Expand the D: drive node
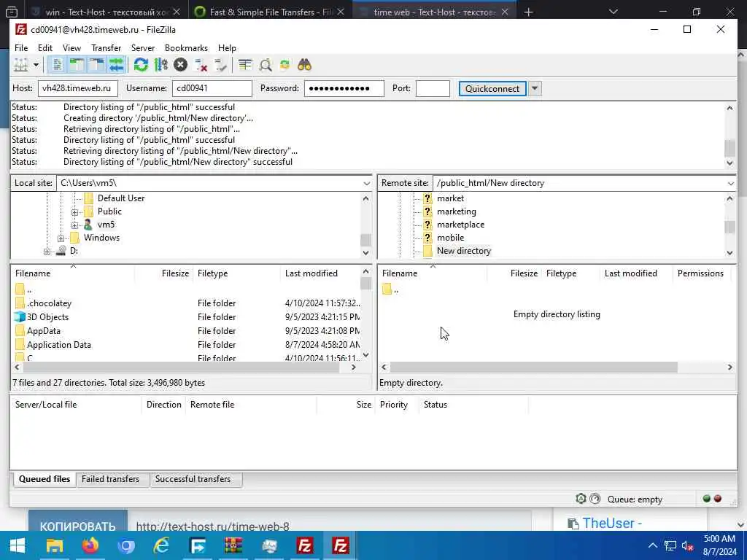 (47, 252)
